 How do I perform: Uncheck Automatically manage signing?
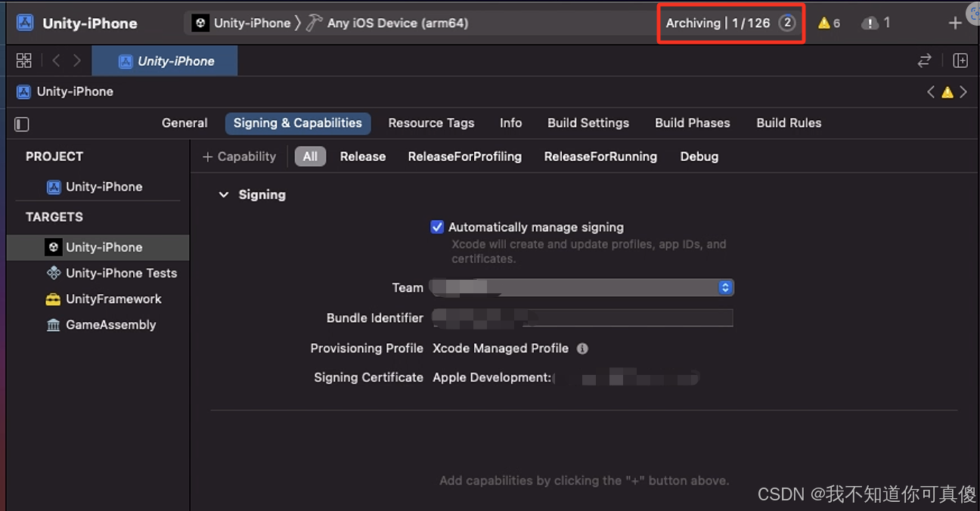point(437,227)
